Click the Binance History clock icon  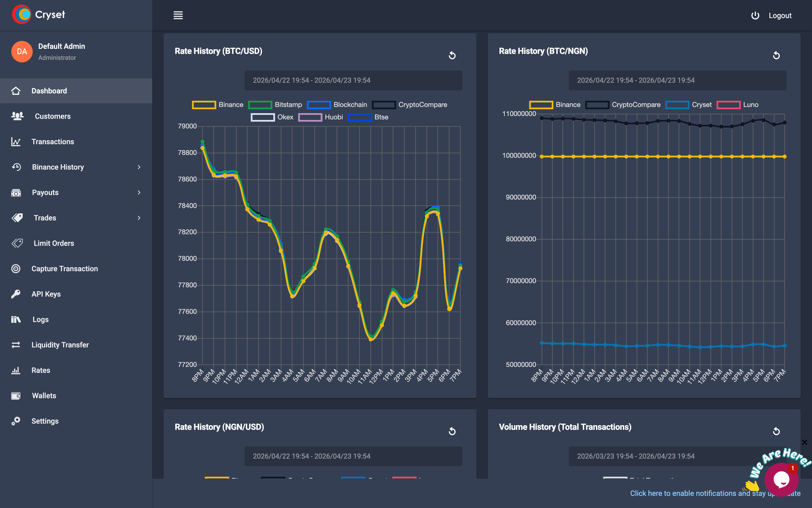click(x=16, y=167)
